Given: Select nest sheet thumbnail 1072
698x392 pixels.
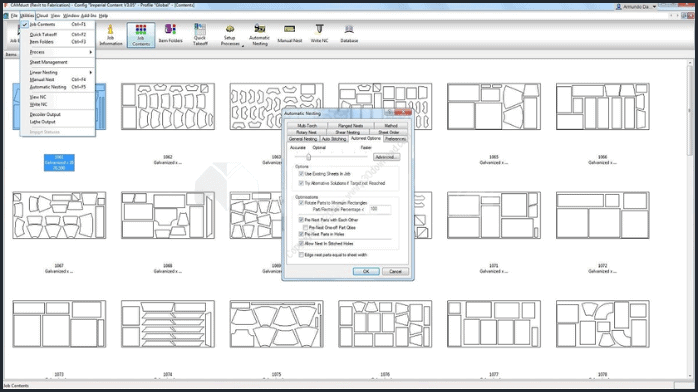Looking at the screenshot, I should (x=602, y=215).
